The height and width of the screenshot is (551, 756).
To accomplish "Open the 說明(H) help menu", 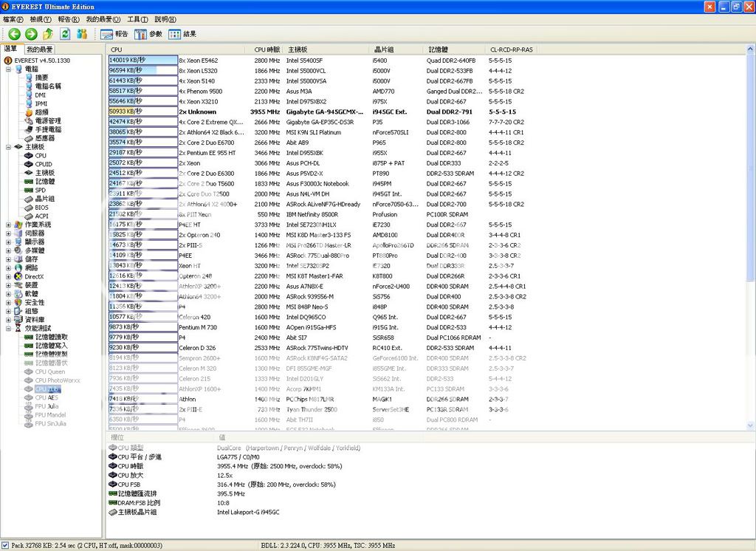I will pos(165,19).
